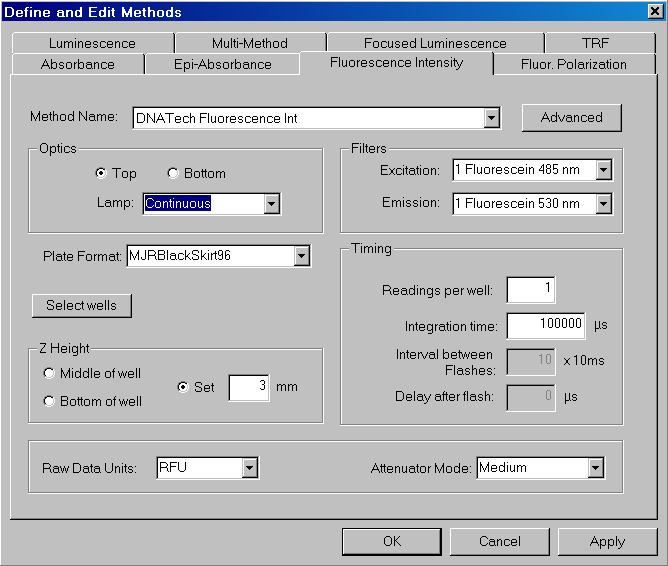Open the Method Name dropdown
Viewport: 668px width, 566px height.
(x=491, y=118)
